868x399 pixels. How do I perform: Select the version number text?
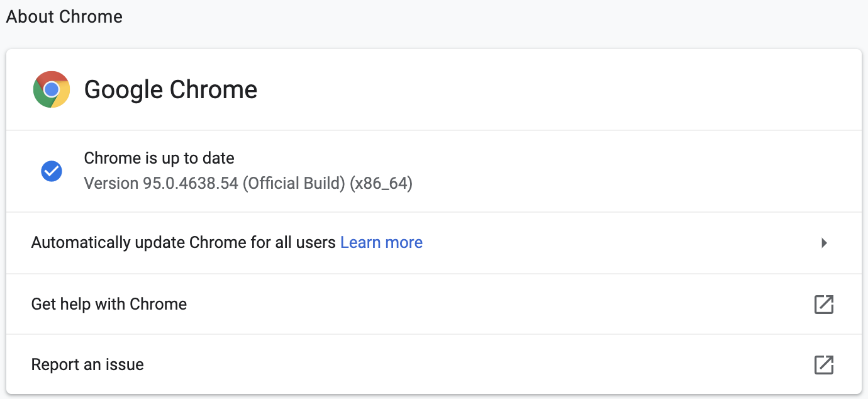[248, 183]
